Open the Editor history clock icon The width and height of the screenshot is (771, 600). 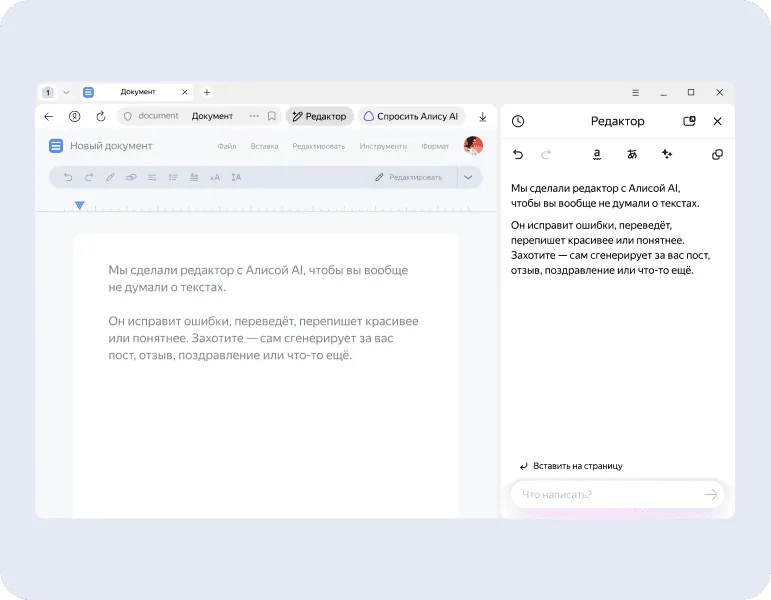point(518,121)
